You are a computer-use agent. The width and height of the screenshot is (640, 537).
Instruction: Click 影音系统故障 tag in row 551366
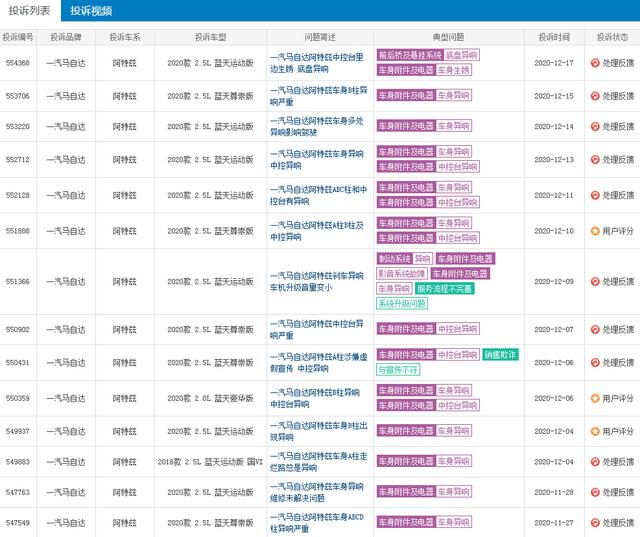[402, 274]
